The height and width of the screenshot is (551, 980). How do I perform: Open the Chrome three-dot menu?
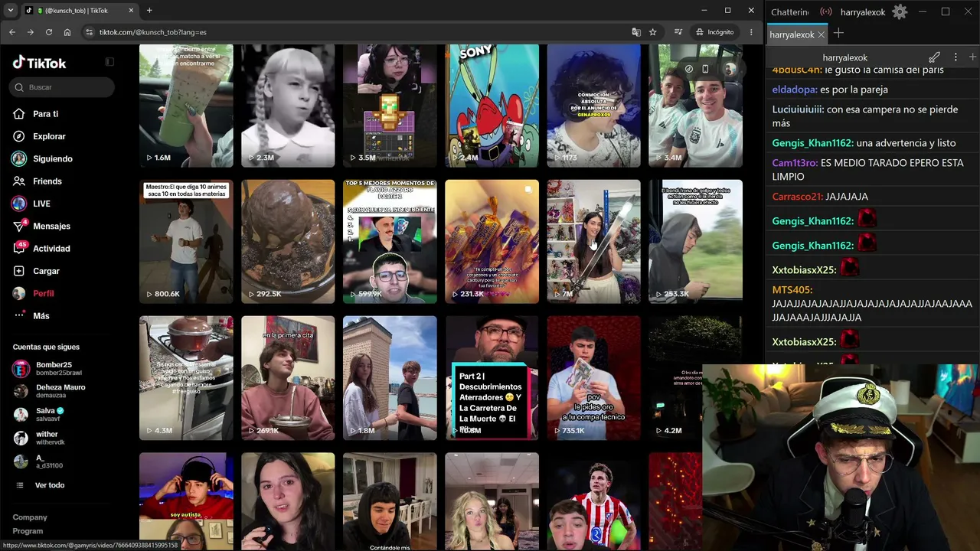click(x=751, y=32)
